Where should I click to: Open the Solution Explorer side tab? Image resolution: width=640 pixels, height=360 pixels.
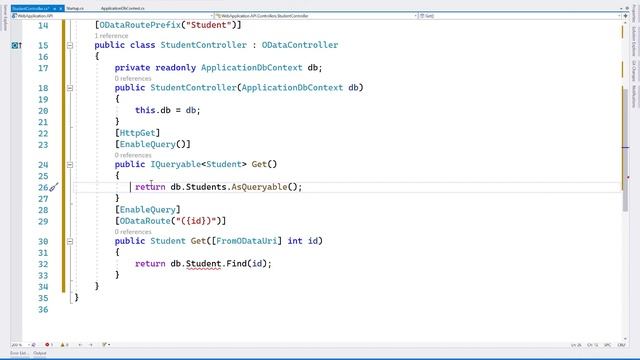coord(634,41)
